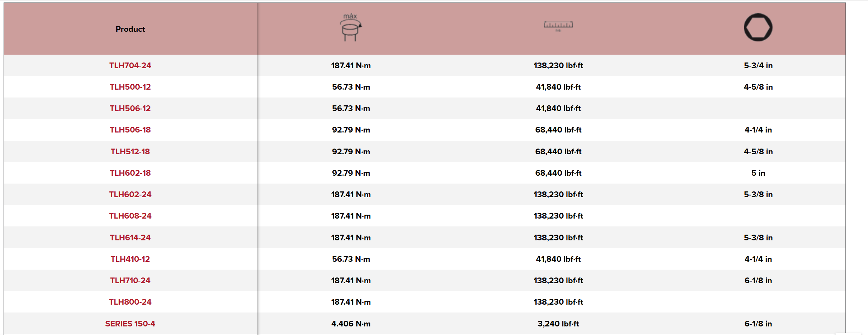
Task: Open the TLH608-24 product link
Action: coord(130,216)
